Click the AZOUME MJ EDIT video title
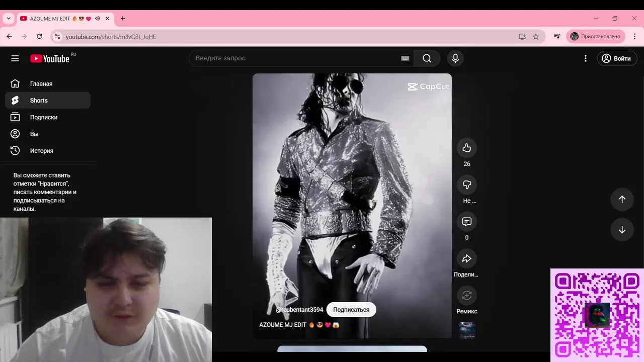Viewport: 644px width, 362px height. click(x=299, y=325)
